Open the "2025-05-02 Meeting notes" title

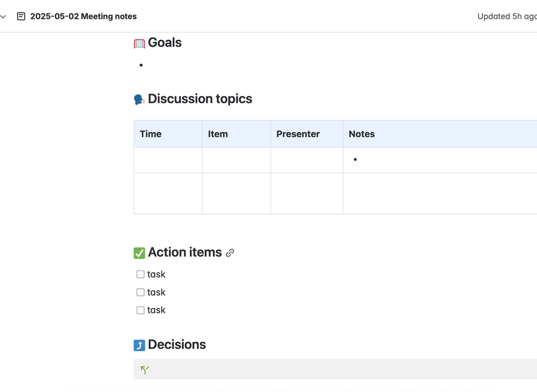(83, 17)
